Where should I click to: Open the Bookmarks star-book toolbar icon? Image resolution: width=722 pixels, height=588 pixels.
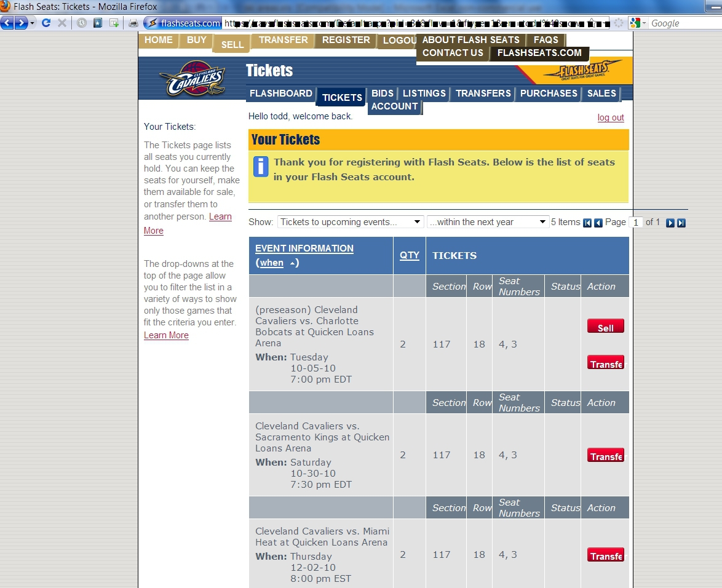point(98,23)
